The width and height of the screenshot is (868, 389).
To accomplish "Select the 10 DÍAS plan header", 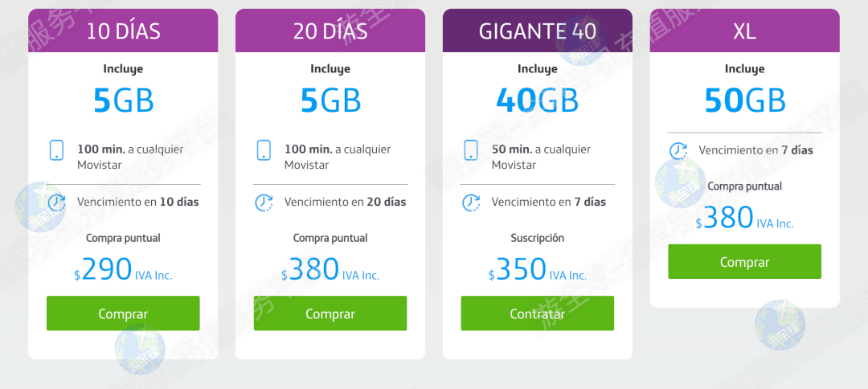I will click(123, 31).
